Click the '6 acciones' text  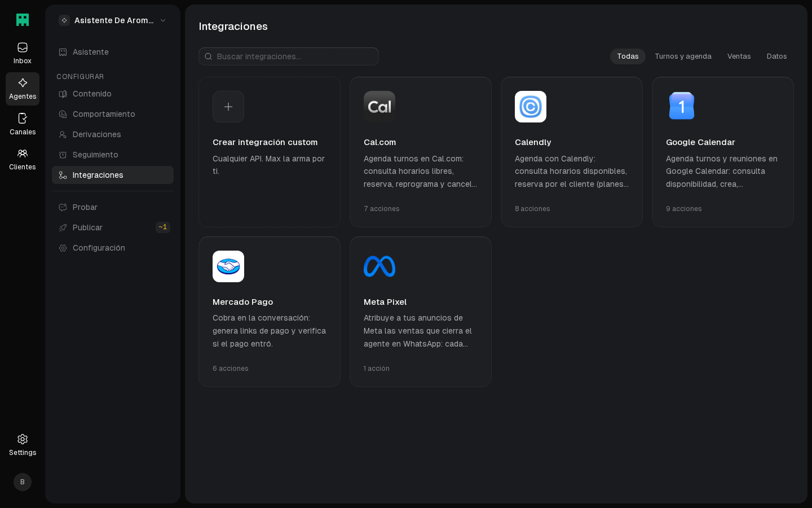231,369
